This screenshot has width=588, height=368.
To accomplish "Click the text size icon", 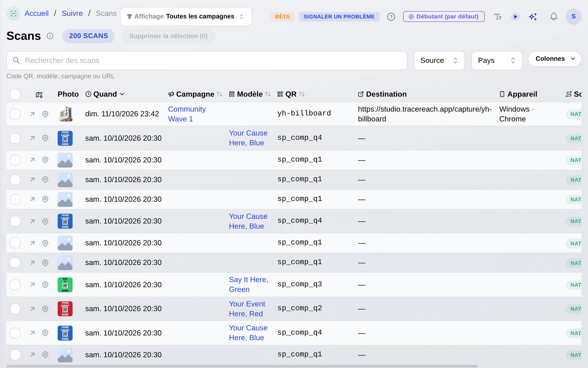I will tap(498, 17).
